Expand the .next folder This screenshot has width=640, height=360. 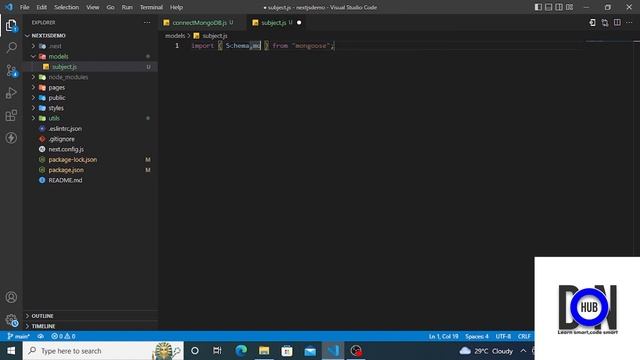pos(33,46)
